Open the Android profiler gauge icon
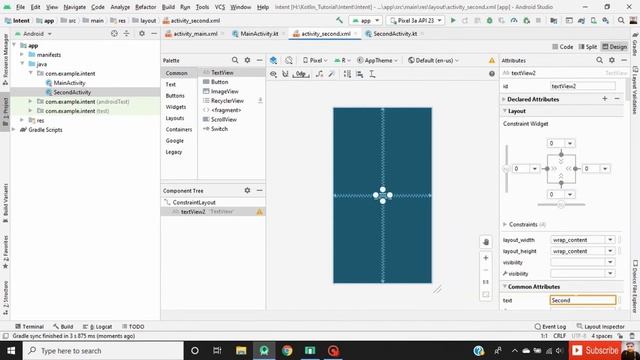Screen dimensions: 640x360 (x=514, y=20)
